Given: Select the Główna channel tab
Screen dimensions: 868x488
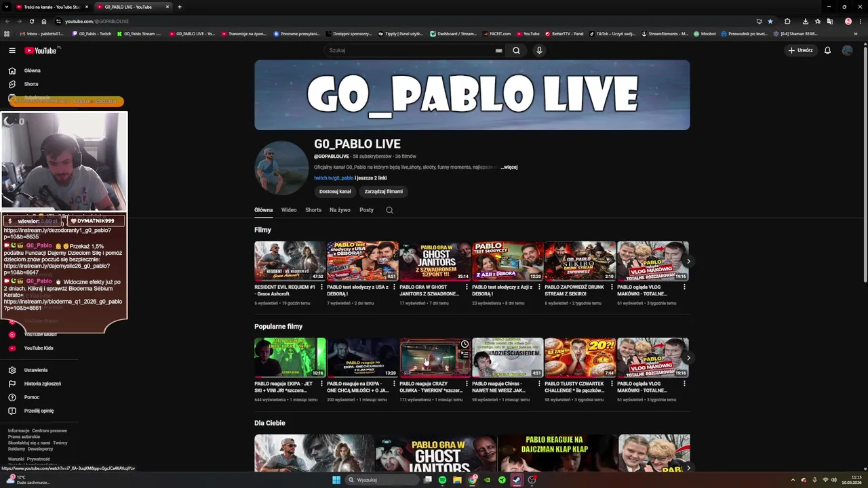Looking at the screenshot, I should point(263,210).
